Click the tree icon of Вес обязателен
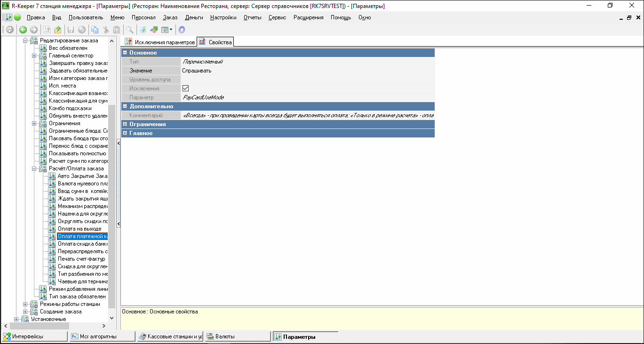 pos(43,48)
